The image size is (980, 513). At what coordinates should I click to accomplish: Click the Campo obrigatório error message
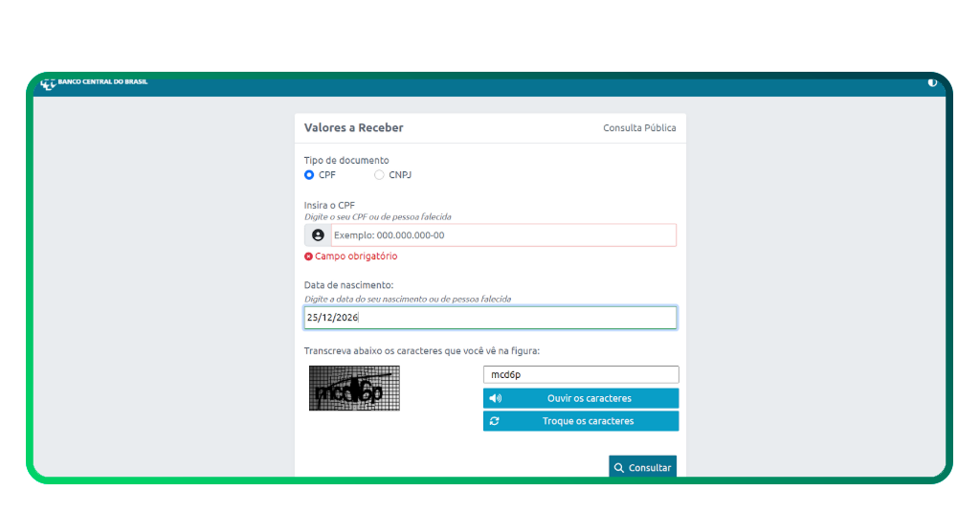point(355,256)
